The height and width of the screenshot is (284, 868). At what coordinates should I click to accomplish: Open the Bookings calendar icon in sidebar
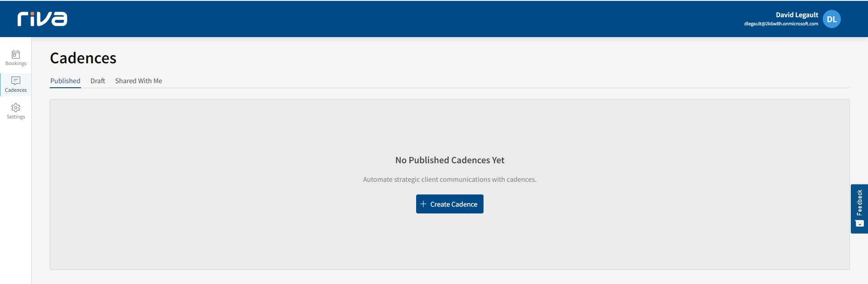16,54
